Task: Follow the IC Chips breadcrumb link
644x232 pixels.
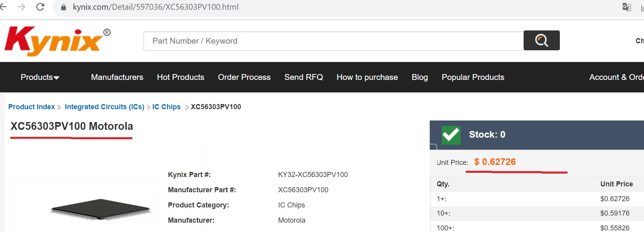Action: [x=166, y=107]
